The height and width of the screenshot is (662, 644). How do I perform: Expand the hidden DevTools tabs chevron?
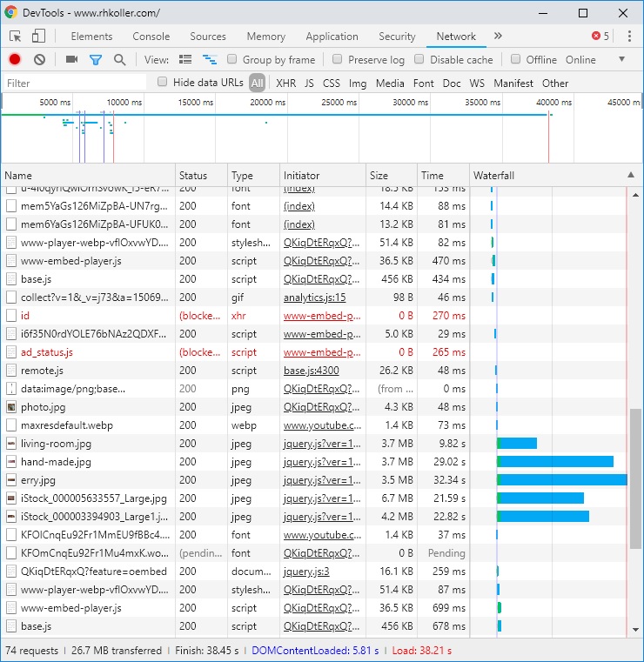[498, 37]
